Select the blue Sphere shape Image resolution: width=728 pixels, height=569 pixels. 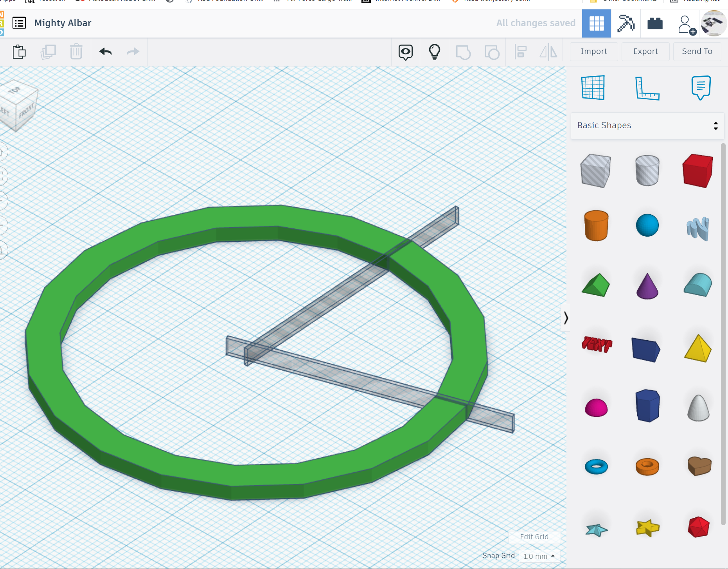647,225
